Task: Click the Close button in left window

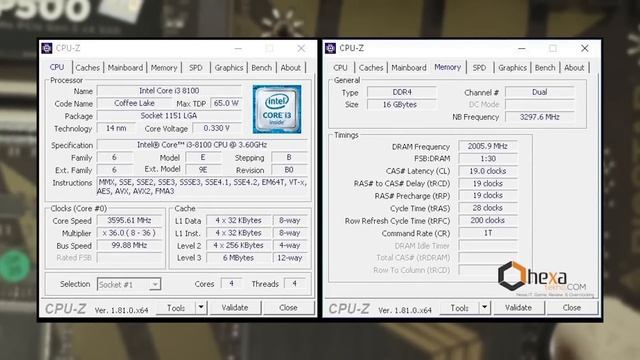Action: (288, 308)
